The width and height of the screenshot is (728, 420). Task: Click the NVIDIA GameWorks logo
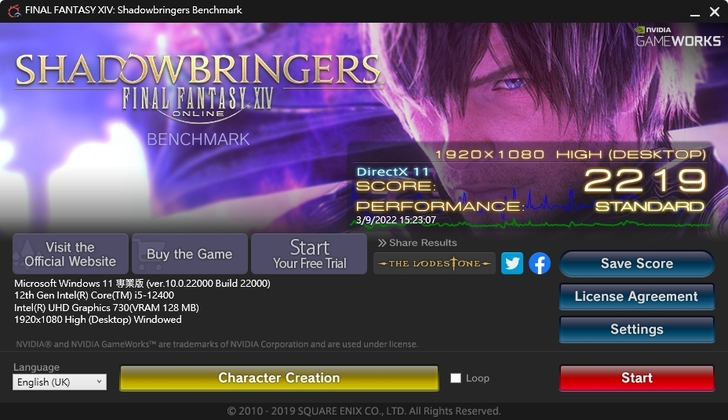click(678, 37)
